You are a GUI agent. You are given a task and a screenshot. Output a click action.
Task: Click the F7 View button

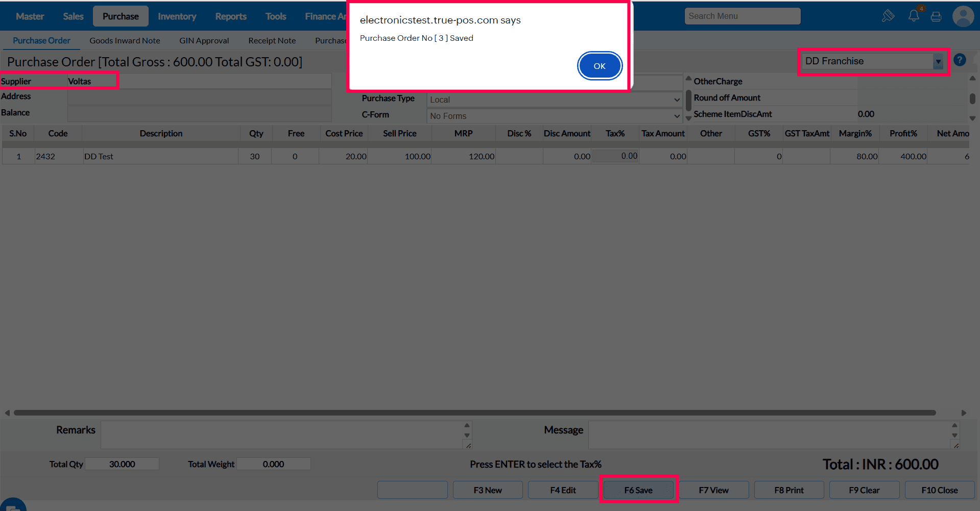click(713, 490)
